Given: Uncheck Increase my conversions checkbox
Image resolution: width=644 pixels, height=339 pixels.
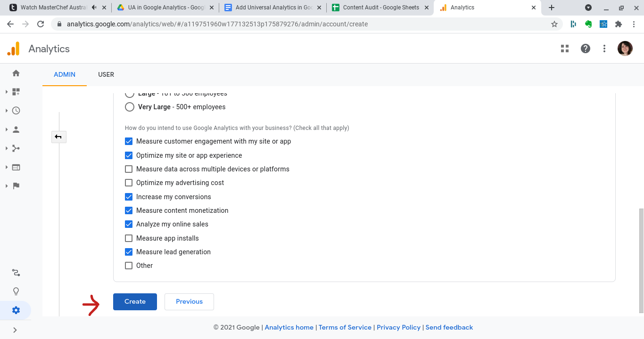Looking at the screenshot, I should coord(129,197).
